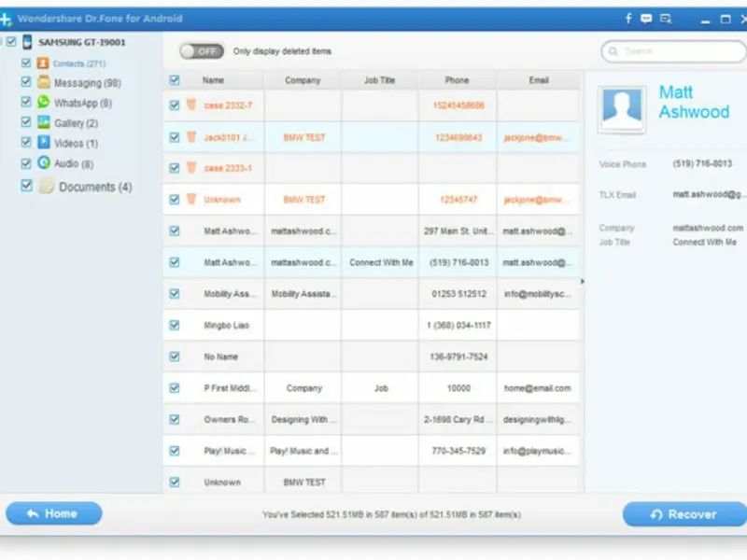Uncheck the Contacts category checkbox

pos(26,63)
